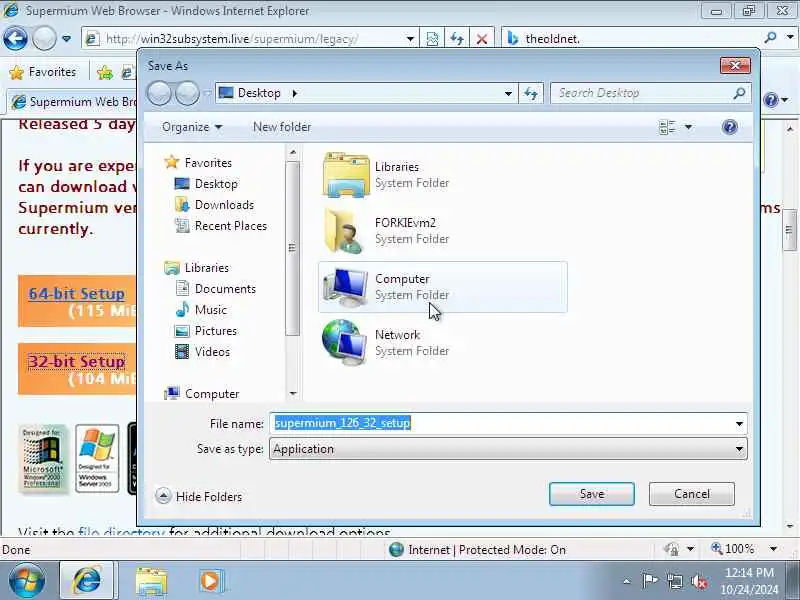Click the Internet Explorer address bar URL
Image resolution: width=800 pixels, height=600 pixels.
click(x=231, y=39)
